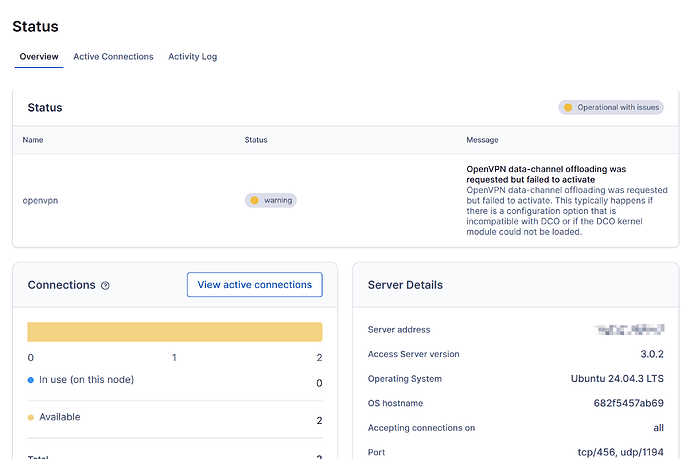Select the openvpn service name
This screenshot has height=459, width=690.
pos(41,200)
